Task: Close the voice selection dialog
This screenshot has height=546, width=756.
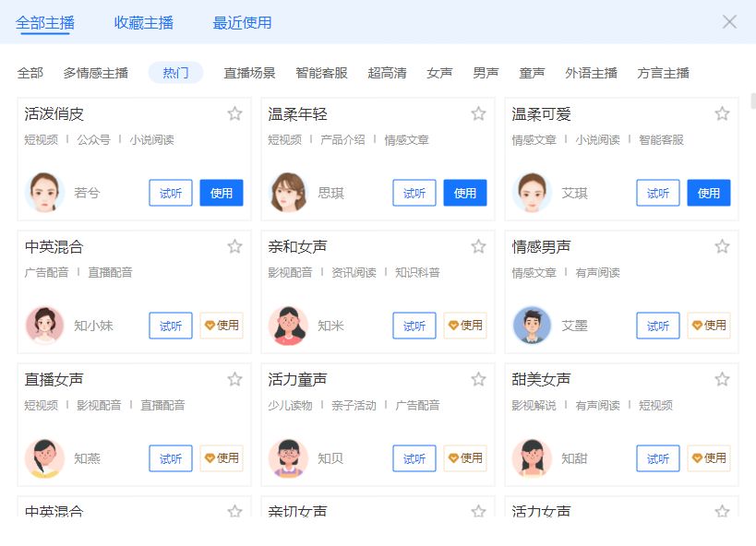Action: coord(729,22)
